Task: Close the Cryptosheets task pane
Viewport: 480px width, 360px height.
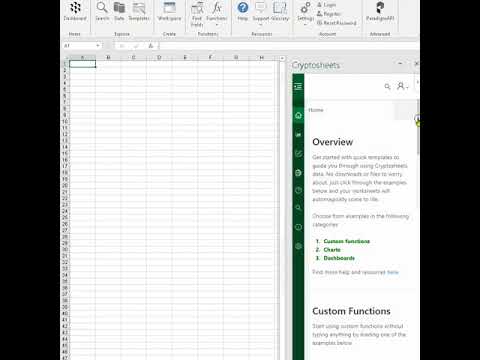Action: (416, 63)
